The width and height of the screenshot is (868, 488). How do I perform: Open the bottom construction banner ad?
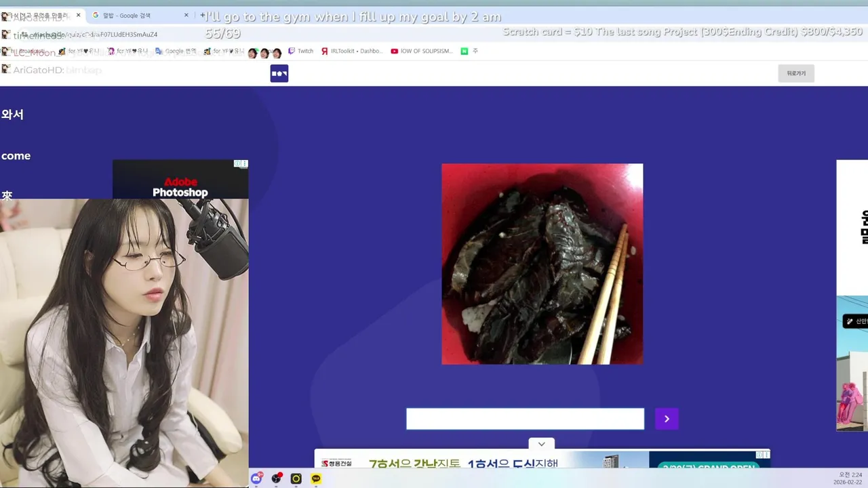pos(542,460)
